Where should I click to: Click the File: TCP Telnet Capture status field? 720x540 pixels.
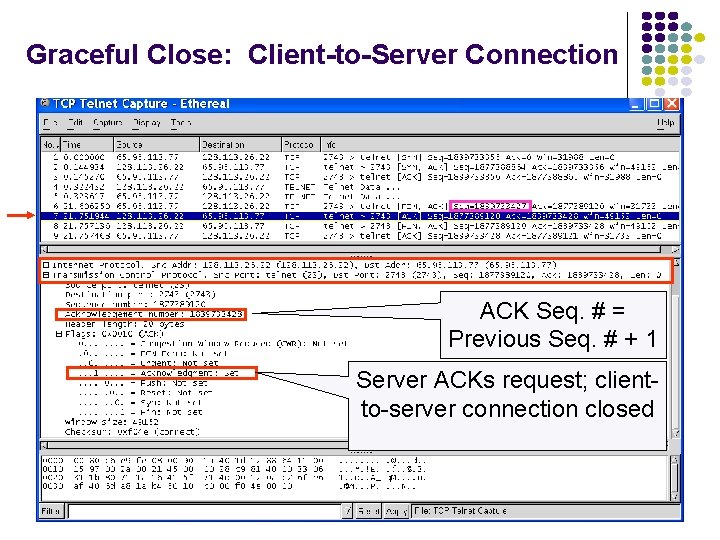tap(546, 511)
